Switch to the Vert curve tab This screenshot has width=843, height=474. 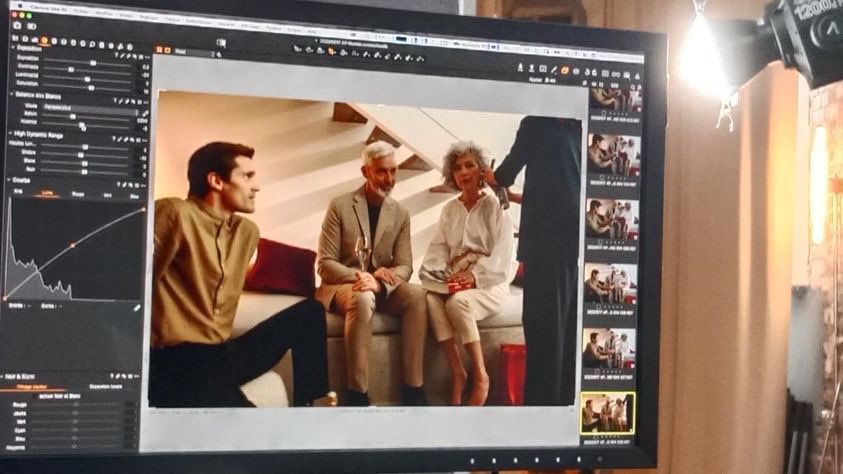click(x=108, y=196)
